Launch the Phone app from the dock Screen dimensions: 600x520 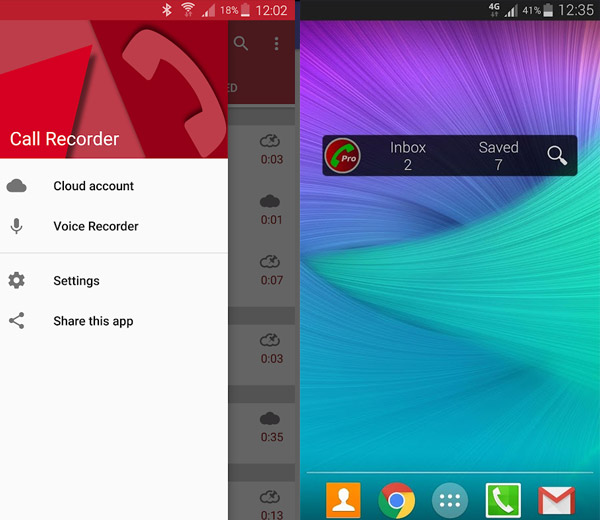tap(503, 499)
